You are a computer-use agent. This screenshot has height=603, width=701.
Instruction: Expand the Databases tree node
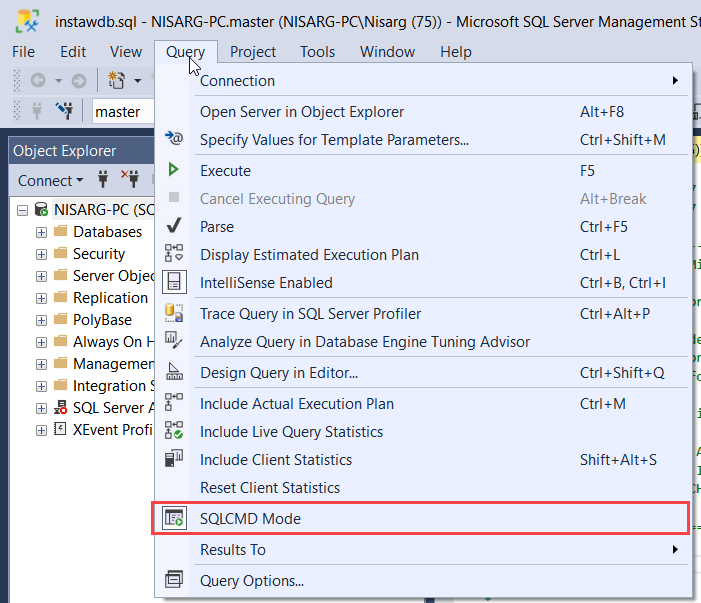tap(41, 232)
